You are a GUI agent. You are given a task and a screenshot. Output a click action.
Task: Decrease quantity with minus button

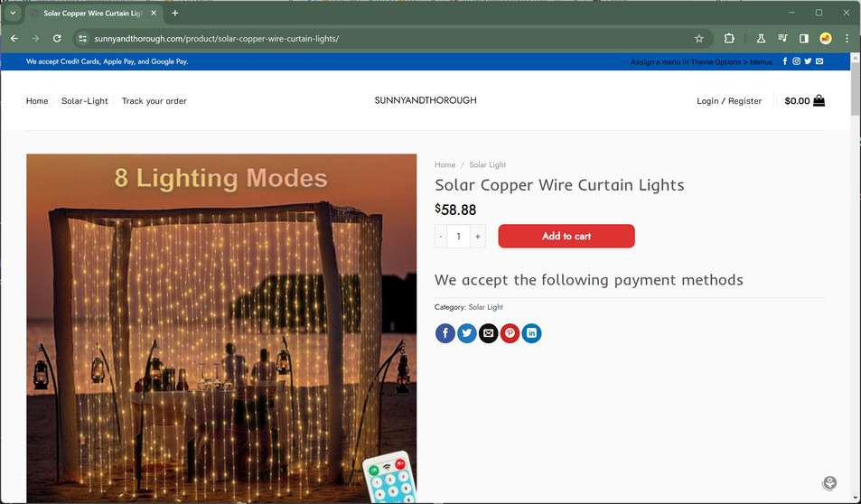click(x=440, y=236)
